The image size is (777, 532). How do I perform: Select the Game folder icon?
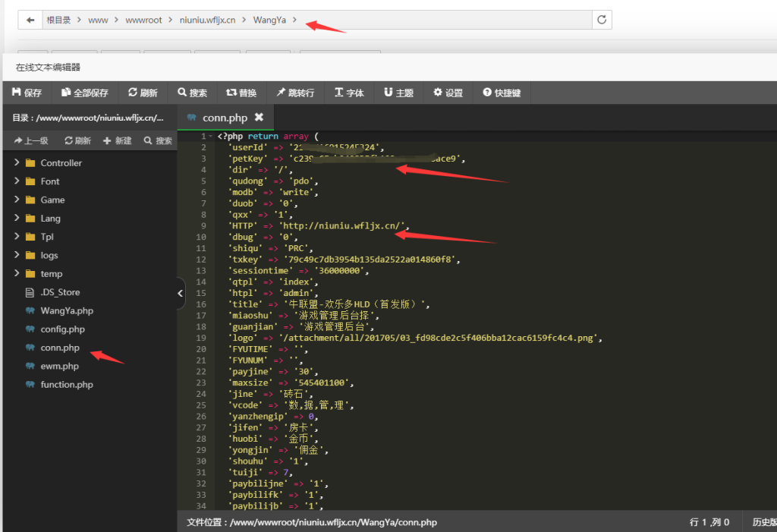click(30, 200)
